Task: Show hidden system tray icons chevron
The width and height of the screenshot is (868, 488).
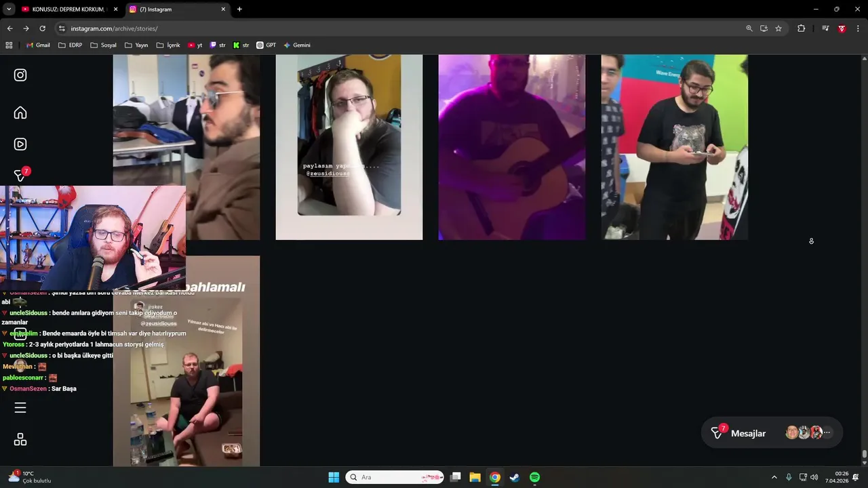Action: pyautogui.click(x=774, y=477)
